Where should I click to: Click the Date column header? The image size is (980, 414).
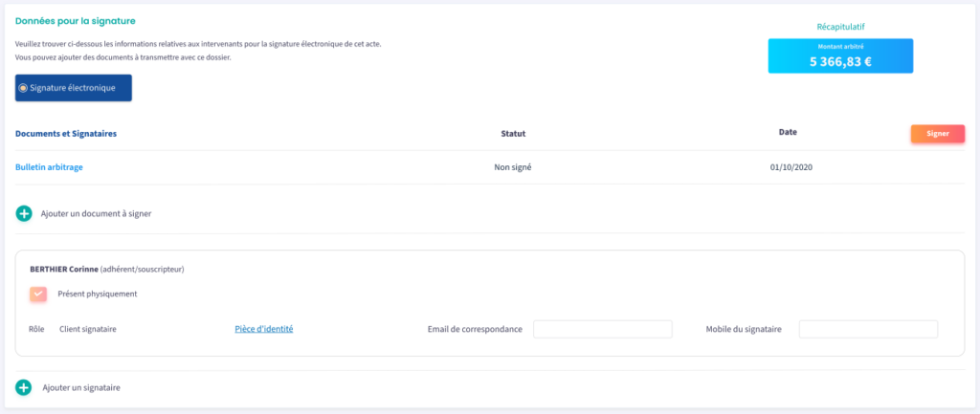click(x=788, y=132)
